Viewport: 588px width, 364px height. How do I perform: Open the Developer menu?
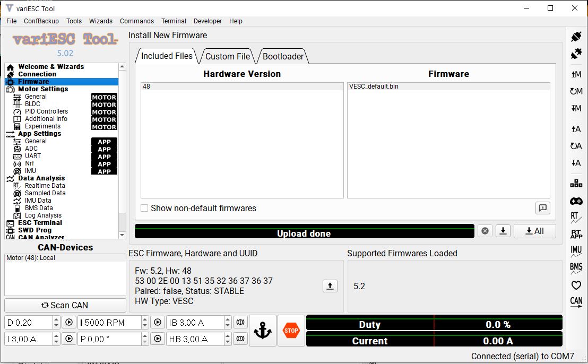pos(207,21)
